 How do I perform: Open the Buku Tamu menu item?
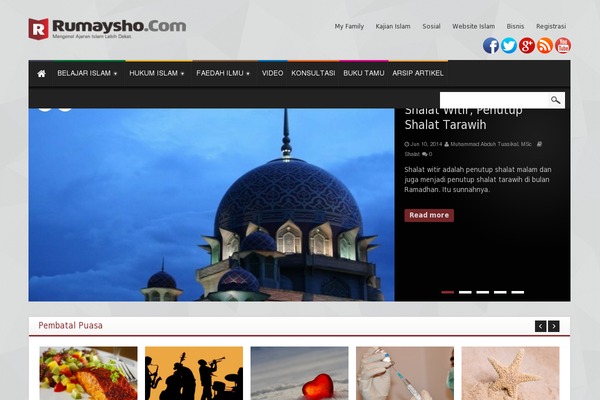pos(364,73)
